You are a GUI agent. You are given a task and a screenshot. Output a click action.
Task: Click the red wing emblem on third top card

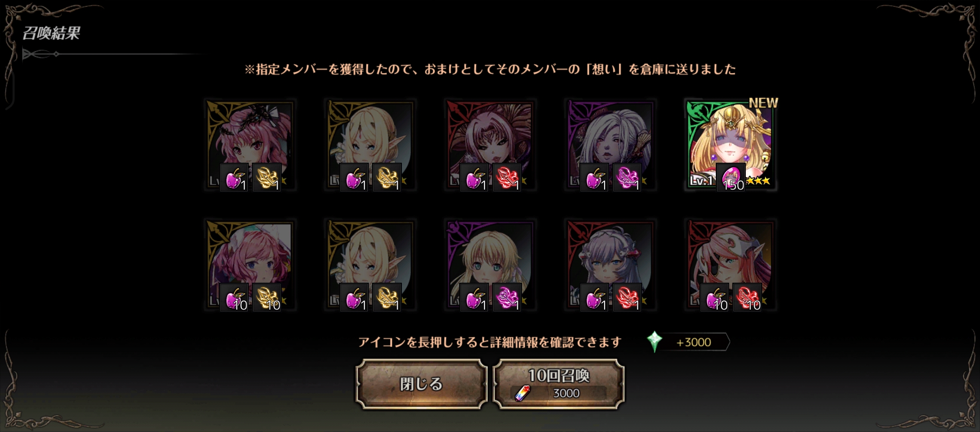tap(507, 177)
